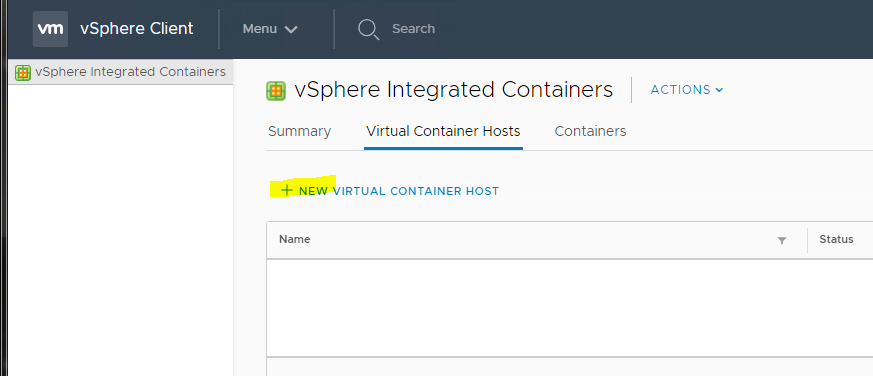Click the magnifying glass search icon
The image size is (873, 376).
(368, 29)
